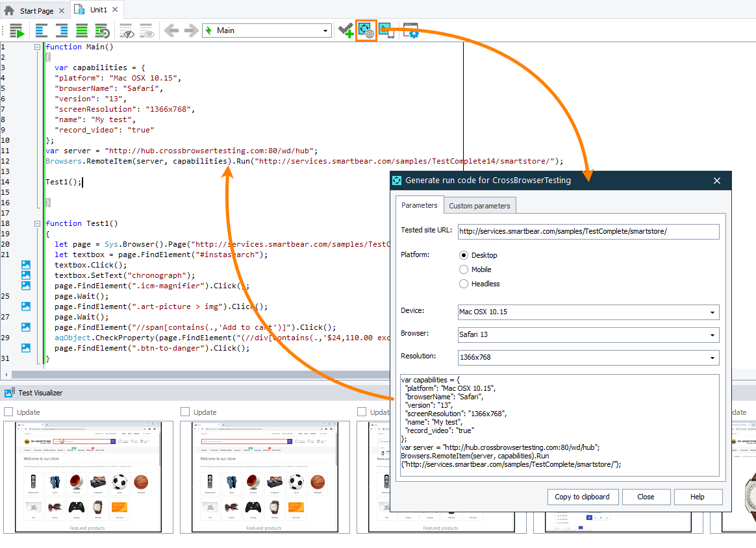Click the run on mobile device toolbar icon

[386, 30]
